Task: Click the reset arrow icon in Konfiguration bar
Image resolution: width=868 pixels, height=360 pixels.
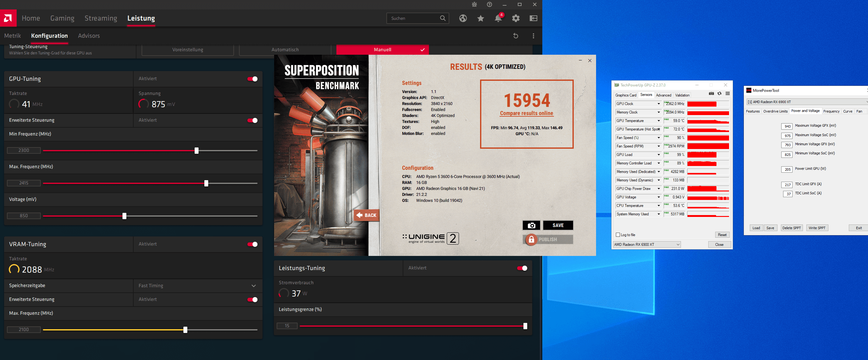Action: click(516, 36)
